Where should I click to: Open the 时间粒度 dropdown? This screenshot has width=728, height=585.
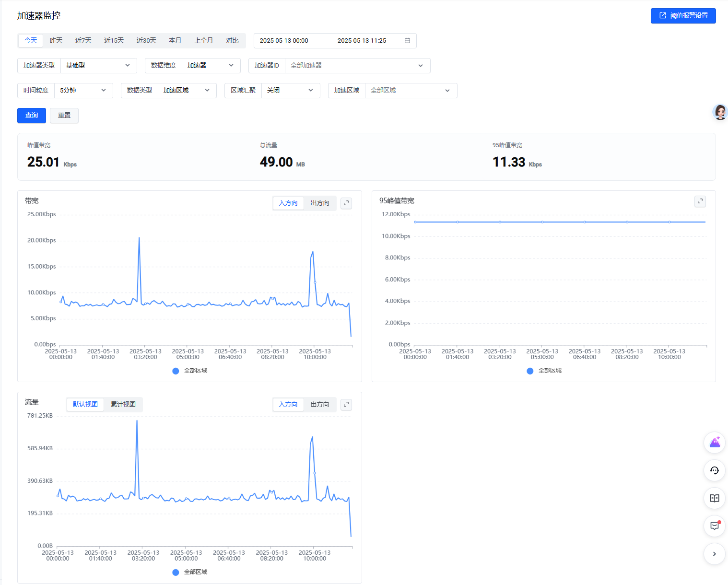point(83,91)
